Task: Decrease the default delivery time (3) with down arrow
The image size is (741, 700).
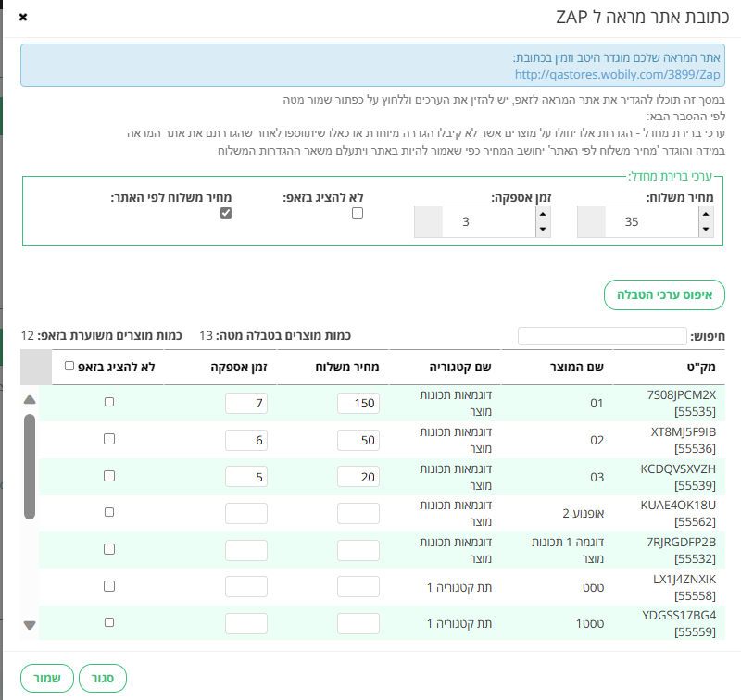Action: coord(543,230)
